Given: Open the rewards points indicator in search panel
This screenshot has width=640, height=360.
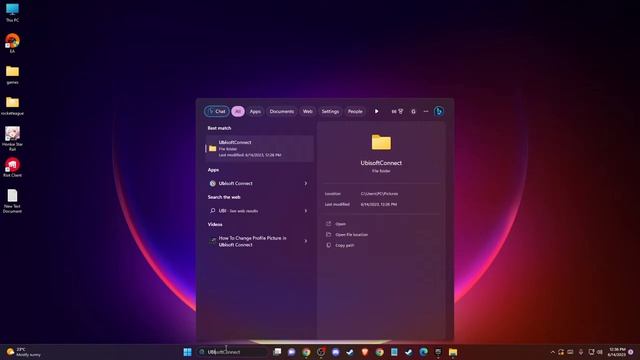Looking at the screenshot, I should point(397,111).
